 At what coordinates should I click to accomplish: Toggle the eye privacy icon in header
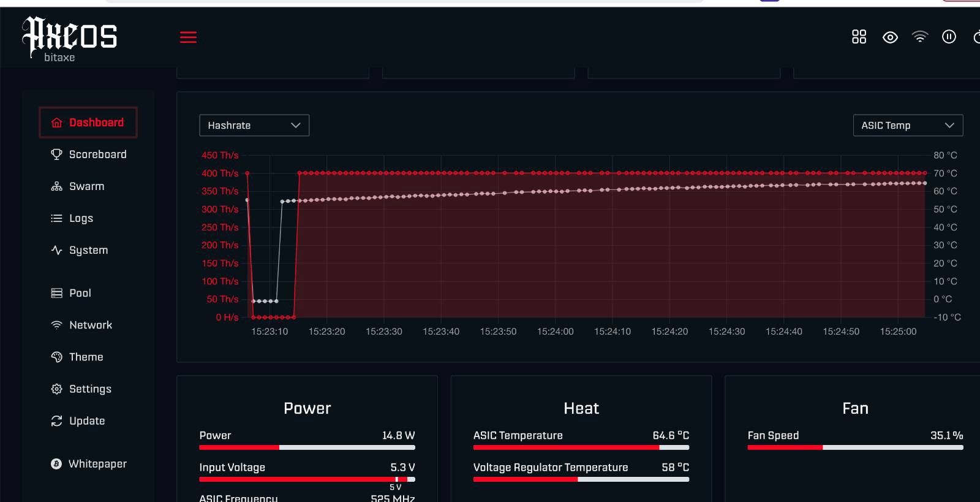(x=890, y=37)
